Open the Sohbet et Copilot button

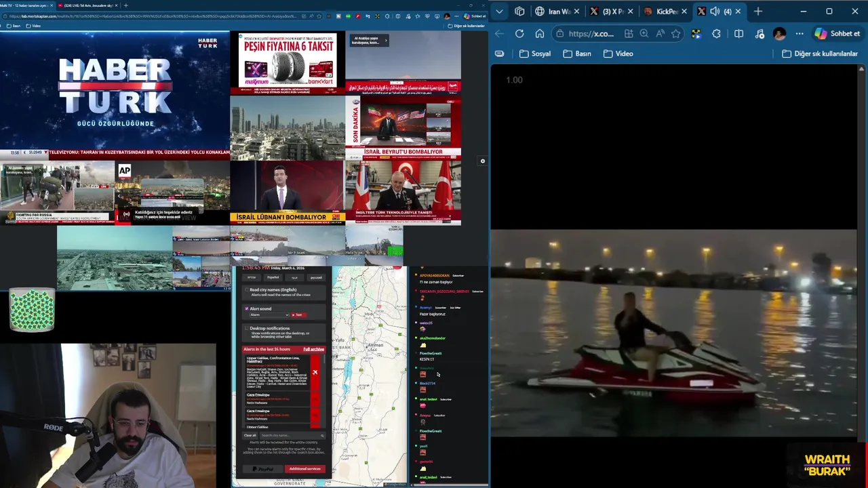(x=837, y=33)
